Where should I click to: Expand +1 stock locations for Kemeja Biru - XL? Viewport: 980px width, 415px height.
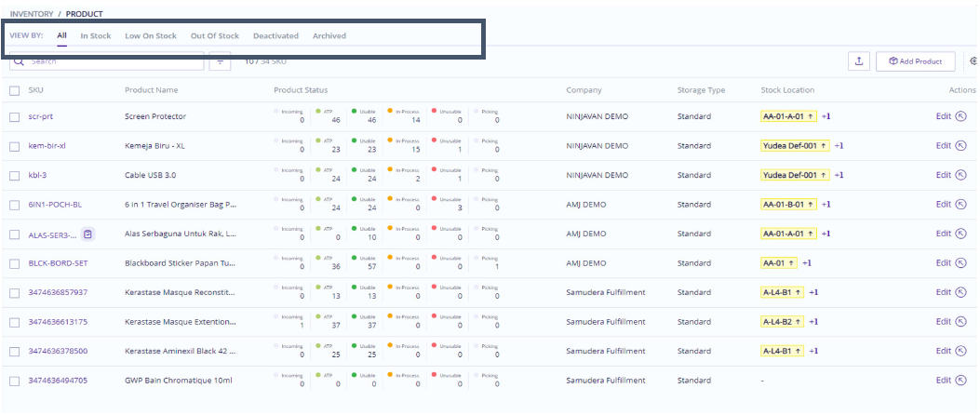(839, 146)
